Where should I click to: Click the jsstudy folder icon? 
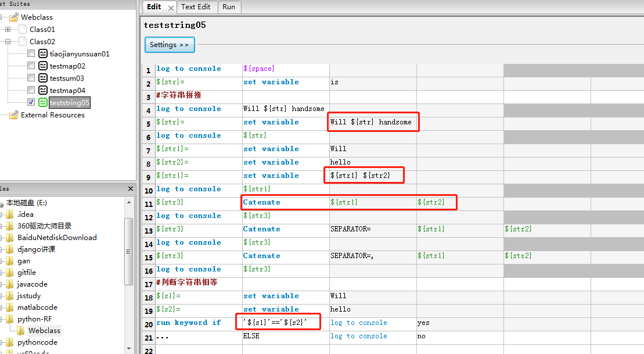9,296
